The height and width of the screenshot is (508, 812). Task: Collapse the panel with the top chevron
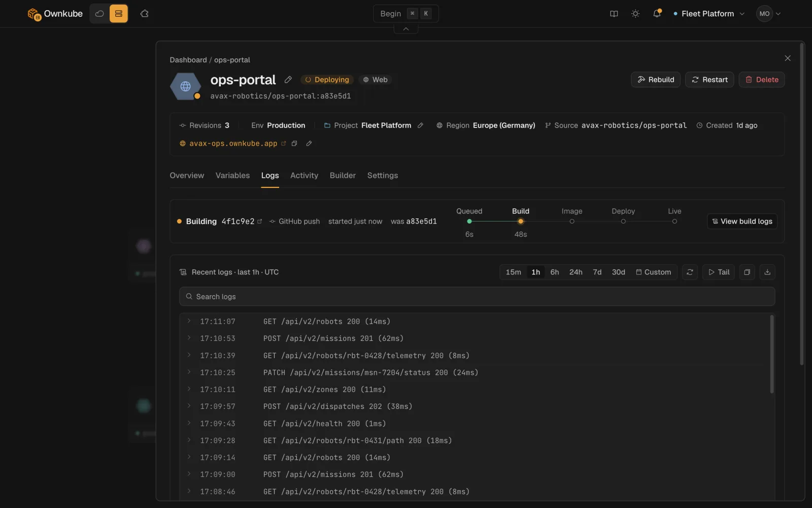(x=406, y=29)
